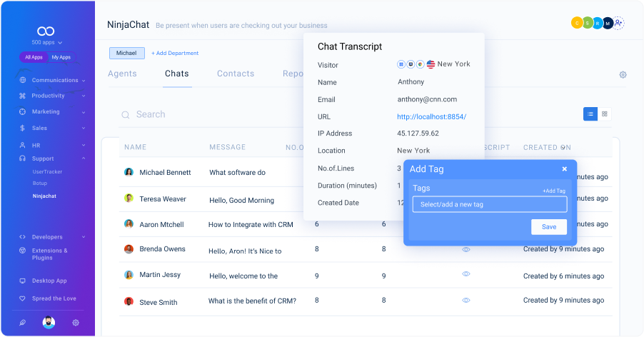Switch to grid view layout
The height and width of the screenshot is (337, 644).
(x=605, y=114)
